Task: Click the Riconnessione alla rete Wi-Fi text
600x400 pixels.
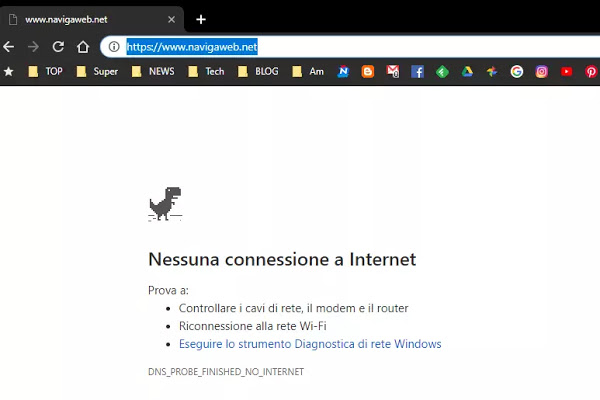Action: point(253,326)
